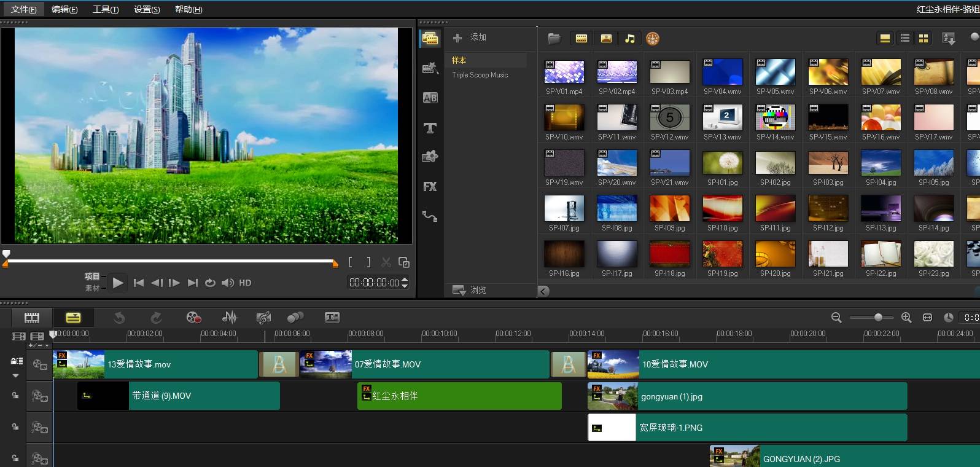This screenshot has width=980, height=467.
Task: Toggle the show videos filter
Action: pos(581,39)
